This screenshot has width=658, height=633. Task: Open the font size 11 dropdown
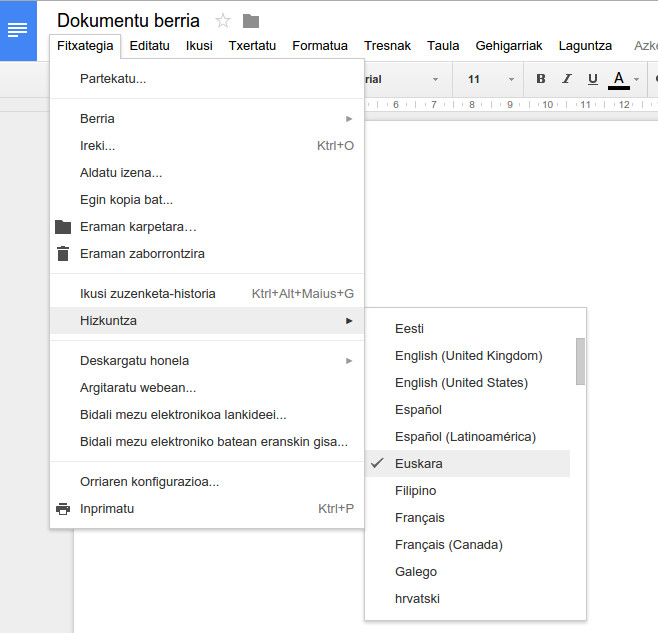point(490,79)
